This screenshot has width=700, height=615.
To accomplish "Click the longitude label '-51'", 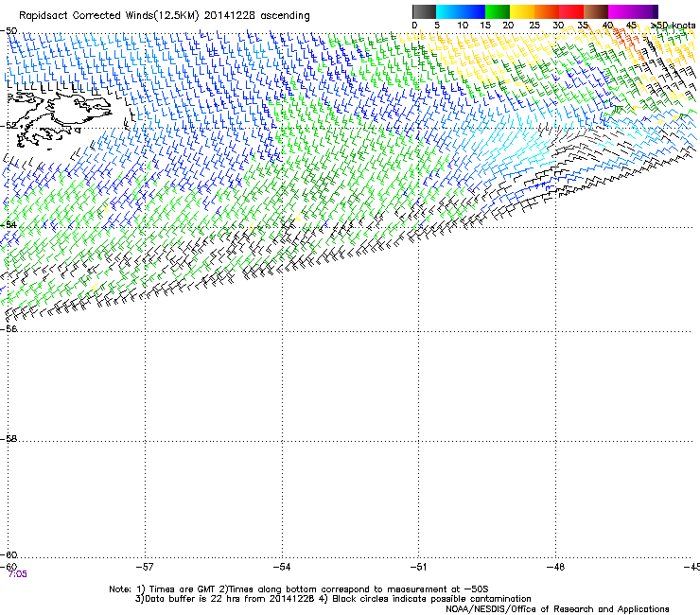I will point(419,567).
